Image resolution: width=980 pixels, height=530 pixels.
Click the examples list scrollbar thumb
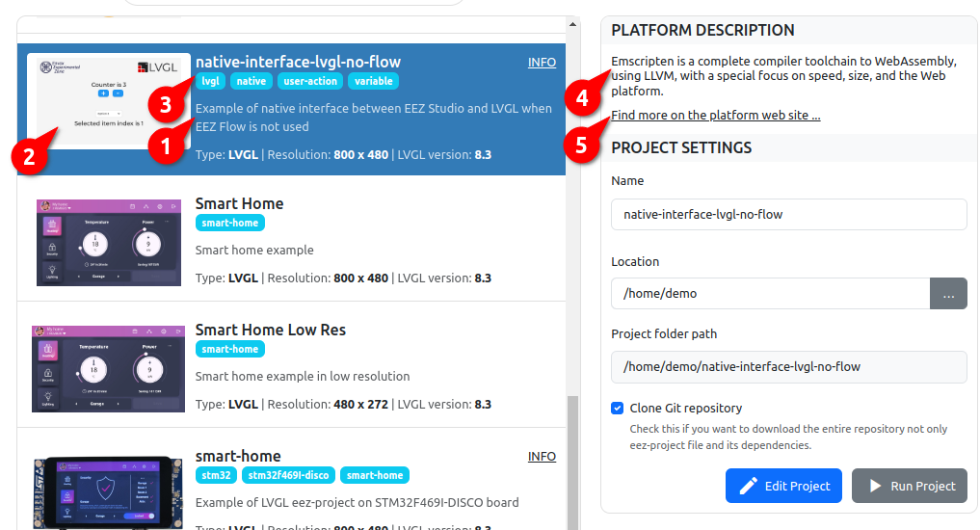[x=572, y=463]
